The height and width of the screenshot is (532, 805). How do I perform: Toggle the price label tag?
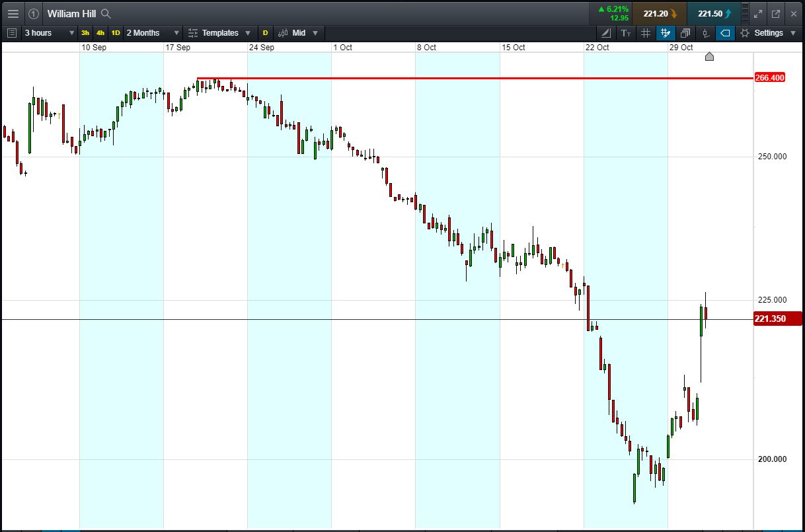[725, 32]
